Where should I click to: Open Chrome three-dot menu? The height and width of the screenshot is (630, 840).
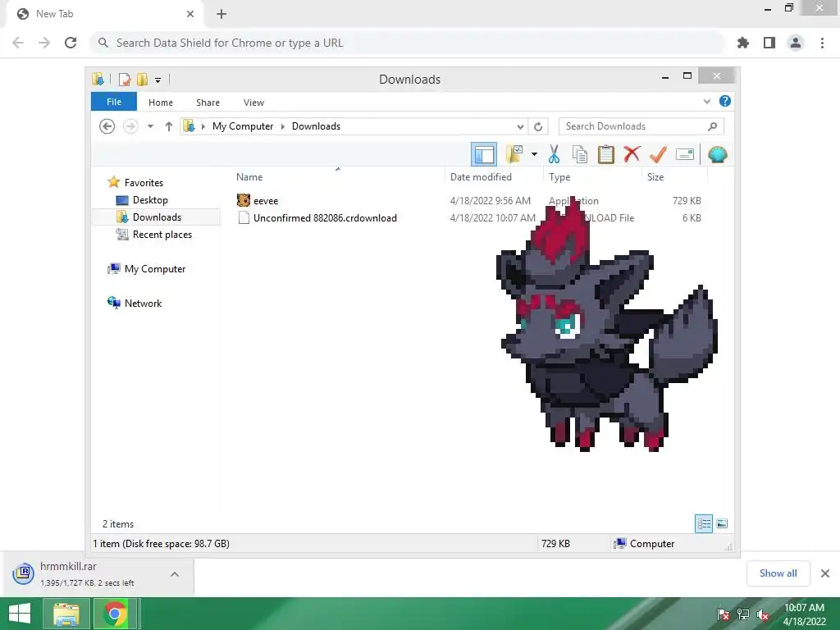click(x=822, y=43)
